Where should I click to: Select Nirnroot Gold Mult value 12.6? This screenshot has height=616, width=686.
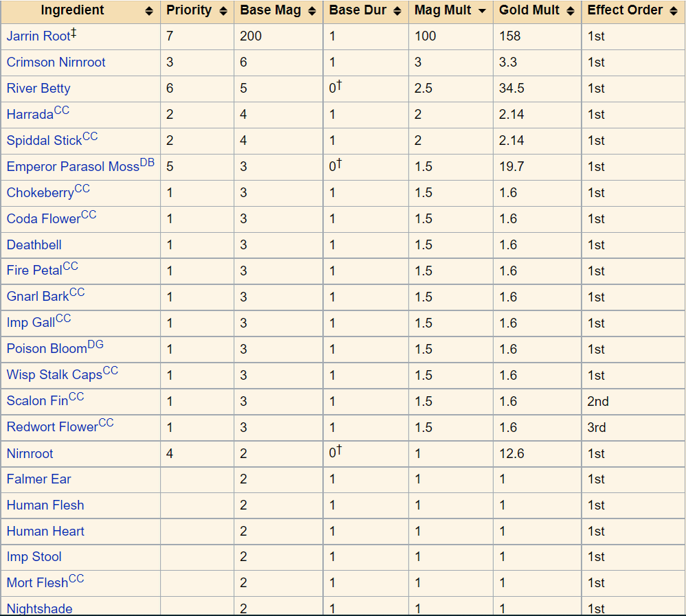point(512,454)
